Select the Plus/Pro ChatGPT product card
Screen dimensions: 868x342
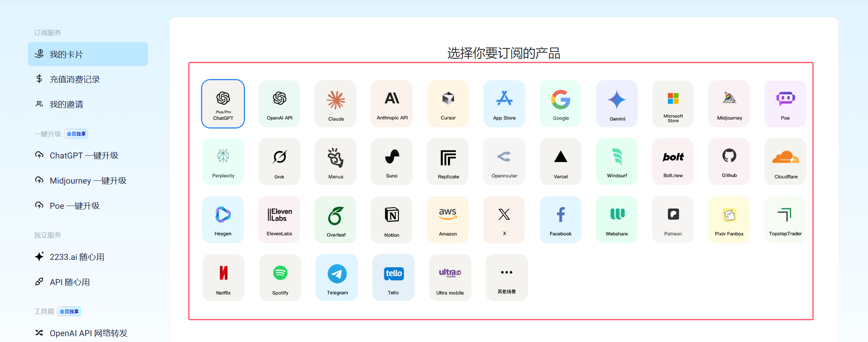click(223, 104)
